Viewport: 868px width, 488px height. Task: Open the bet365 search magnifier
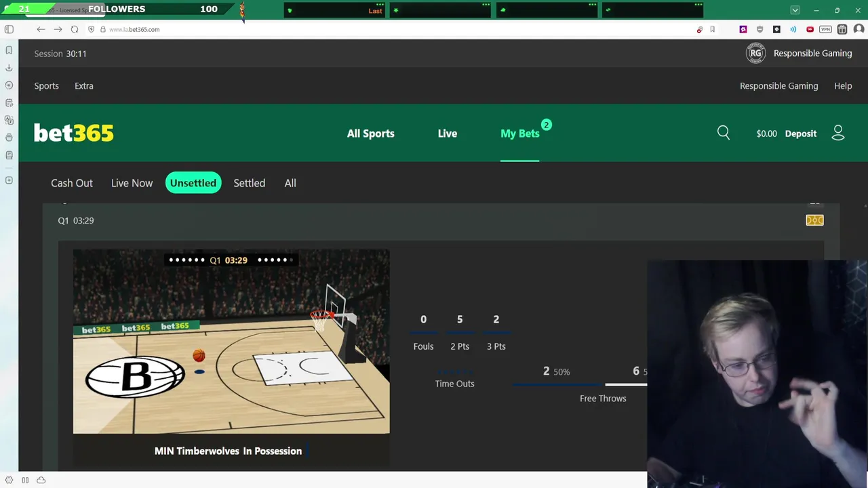click(724, 133)
